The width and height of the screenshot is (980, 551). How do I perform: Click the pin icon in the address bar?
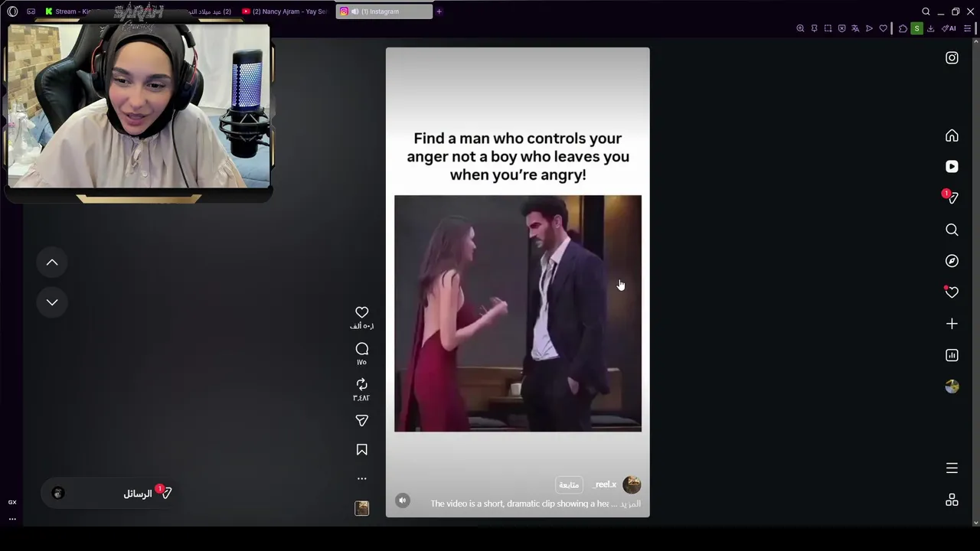click(x=814, y=28)
